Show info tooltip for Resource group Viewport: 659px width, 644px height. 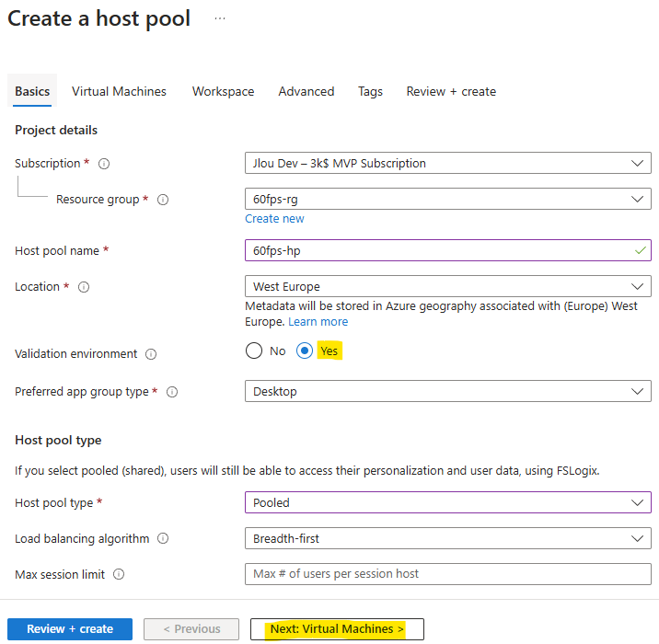163,200
